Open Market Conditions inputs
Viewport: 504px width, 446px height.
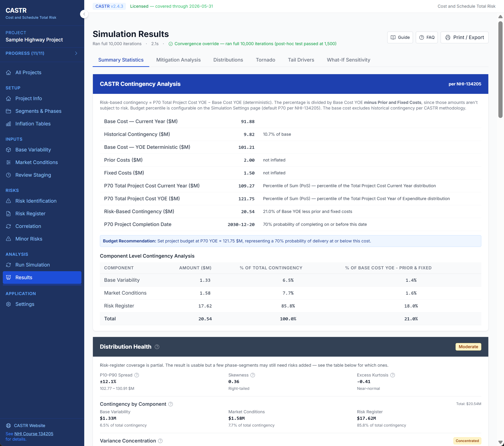coord(37,162)
